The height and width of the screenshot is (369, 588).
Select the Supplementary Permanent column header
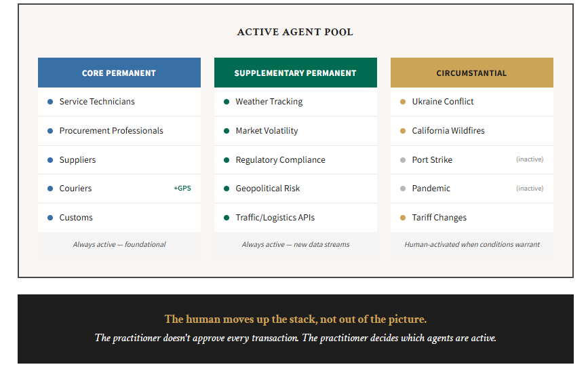point(296,73)
